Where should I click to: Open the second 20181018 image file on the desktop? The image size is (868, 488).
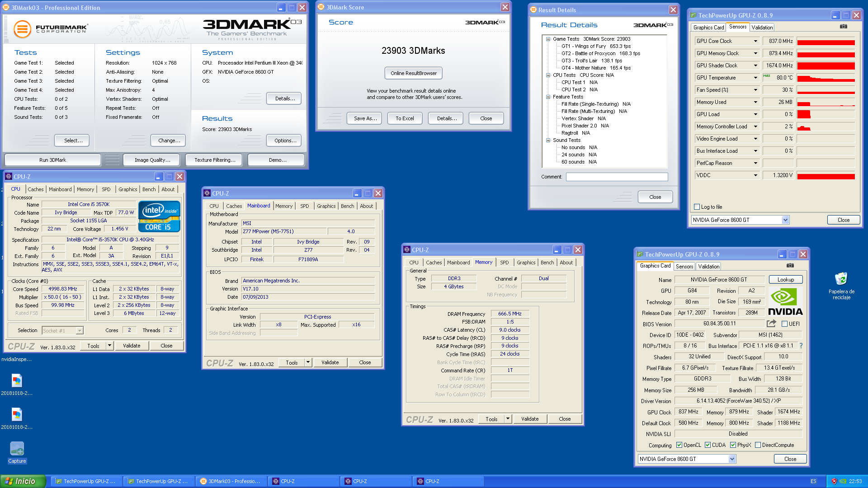coord(17,418)
